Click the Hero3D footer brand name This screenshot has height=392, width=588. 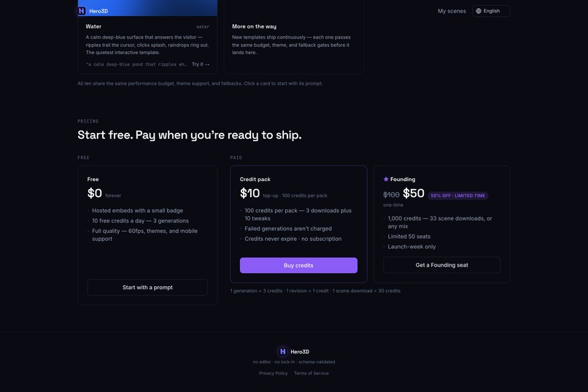click(x=300, y=352)
